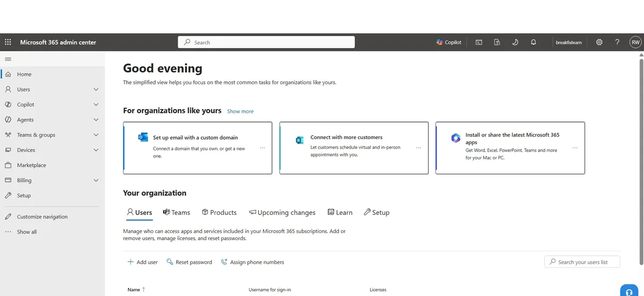Screen dimensions: 644x296
Task: Click the Devices icon in sidebar
Action: (x=8, y=150)
